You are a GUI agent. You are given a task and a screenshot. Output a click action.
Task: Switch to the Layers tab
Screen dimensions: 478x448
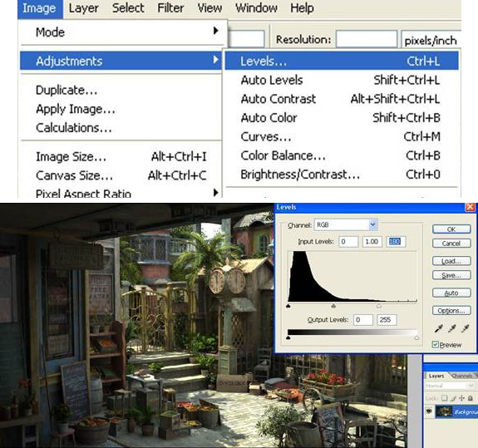click(436, 376)
